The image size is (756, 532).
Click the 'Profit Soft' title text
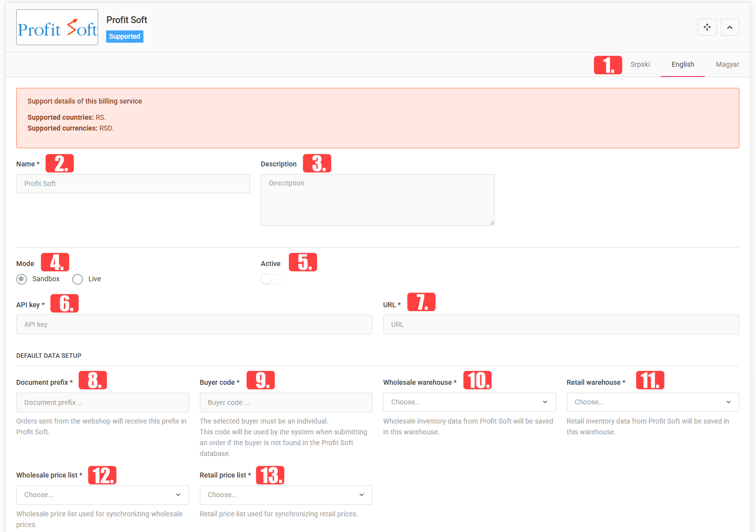tap(127, 20)
